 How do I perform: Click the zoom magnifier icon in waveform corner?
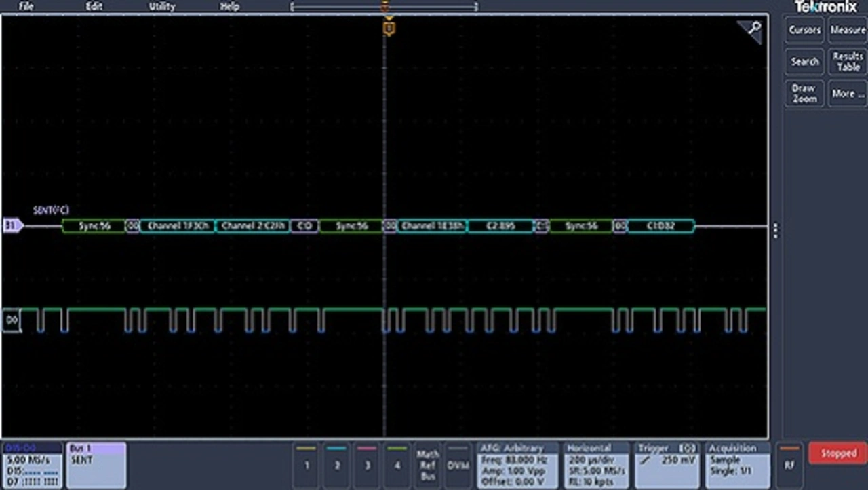[x=752, y=30]
